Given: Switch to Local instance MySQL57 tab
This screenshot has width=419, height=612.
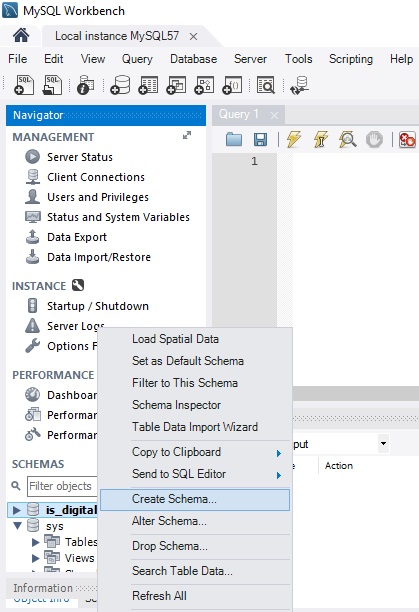Looking at the screenshot, I should (x=117, y=36).
